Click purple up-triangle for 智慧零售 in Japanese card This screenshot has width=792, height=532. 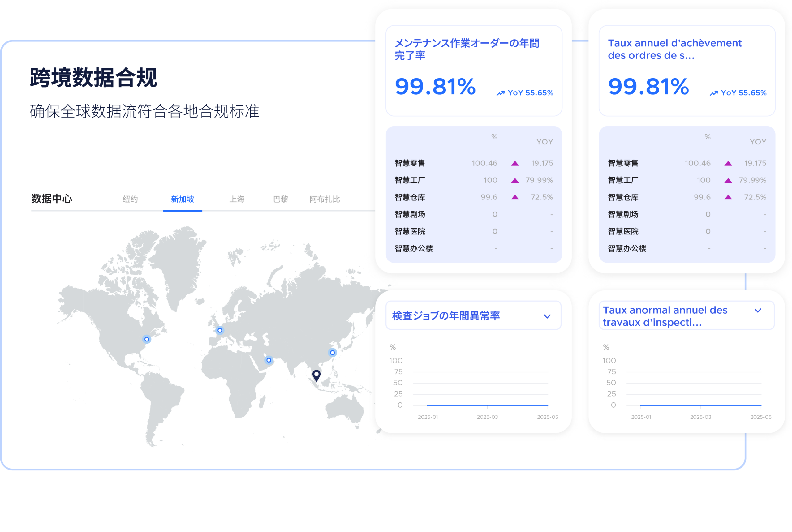click(x=515, y=163)
